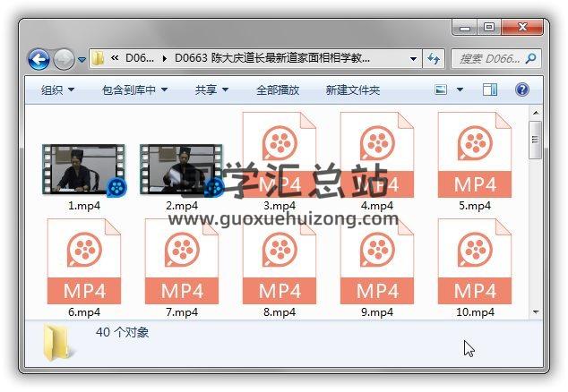Screen dimensions: 568x392
Task: Select the 1.mp4 video thumbnail
Action: tap(84, 169)
